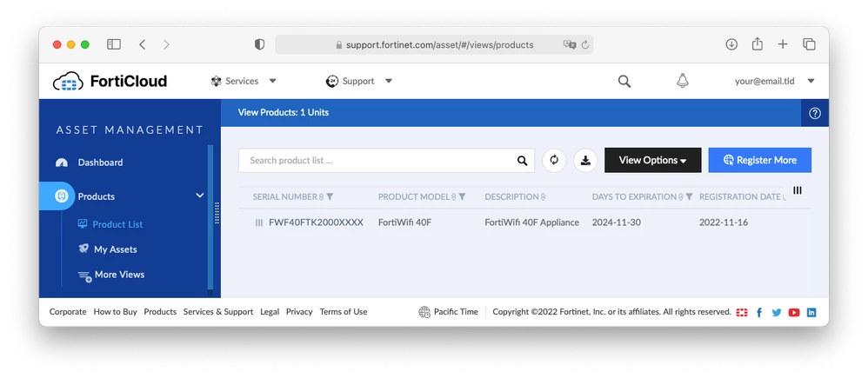Click the magnifier icon in the header

[624, 82]
